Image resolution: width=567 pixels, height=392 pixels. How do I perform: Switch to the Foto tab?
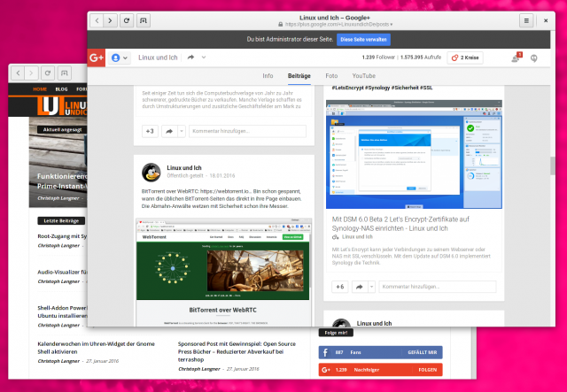pos(331,76)
